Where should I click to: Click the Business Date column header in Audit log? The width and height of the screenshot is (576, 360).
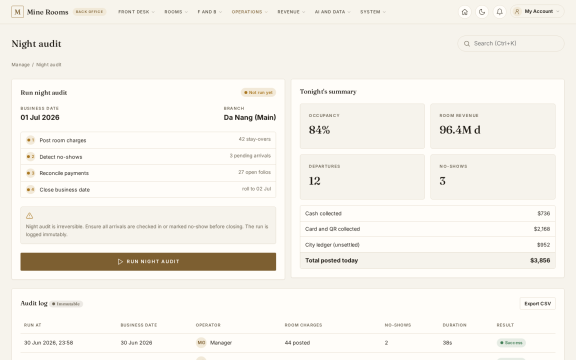tap(139, 325)
